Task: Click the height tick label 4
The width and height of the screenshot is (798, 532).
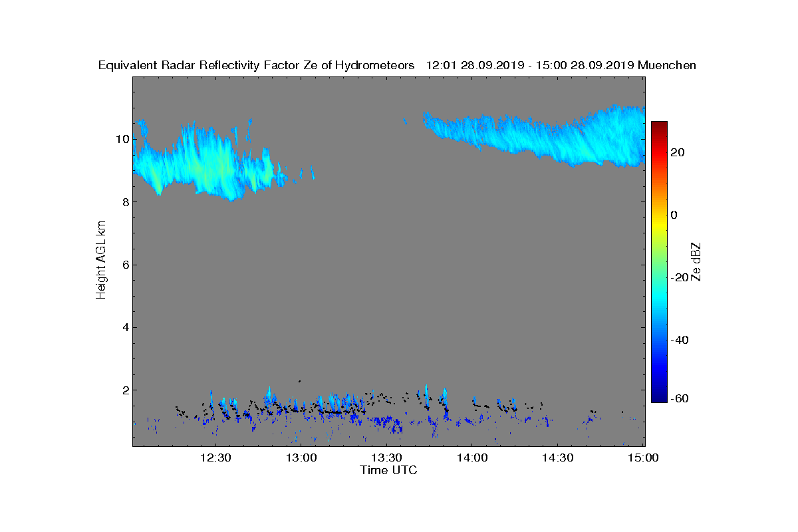Action: click(x=125, y=327)
